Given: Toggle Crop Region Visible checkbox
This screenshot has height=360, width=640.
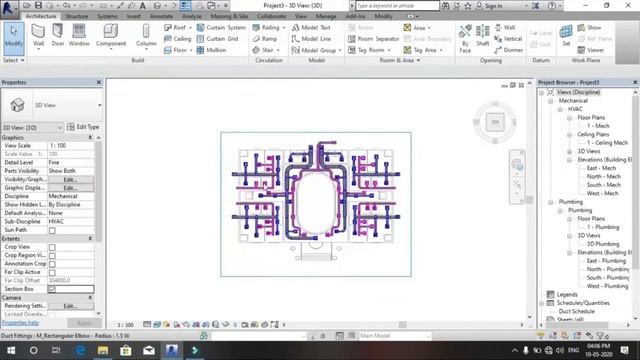Looking at the screenshot, I should [52, 256].
